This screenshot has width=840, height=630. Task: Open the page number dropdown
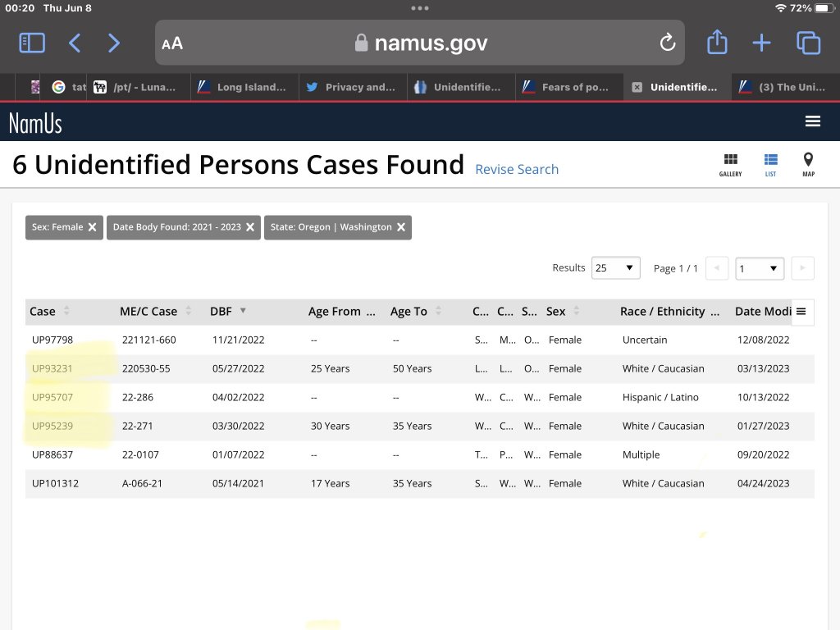[759, 268]
